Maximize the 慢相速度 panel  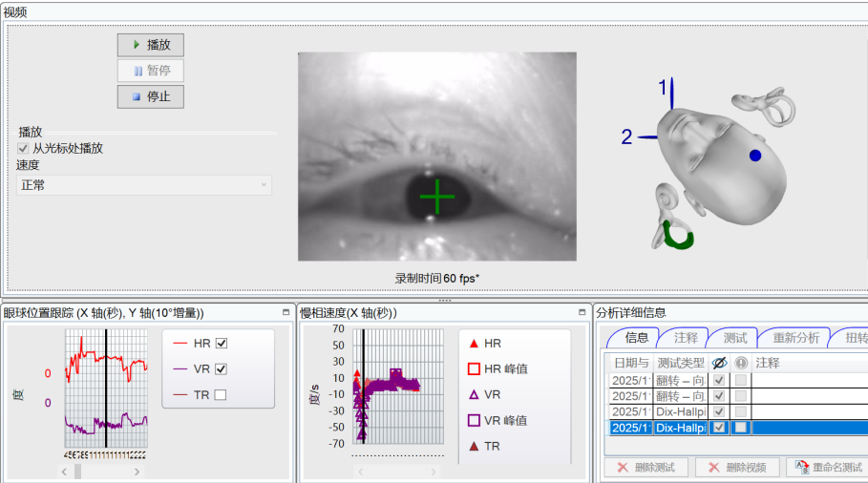coord(582,312)
